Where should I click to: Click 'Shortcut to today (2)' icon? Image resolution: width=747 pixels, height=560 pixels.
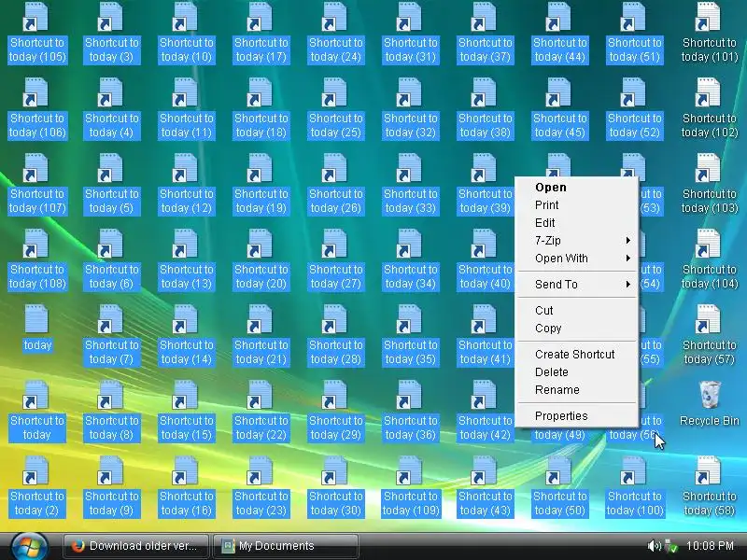coord(37,487)
